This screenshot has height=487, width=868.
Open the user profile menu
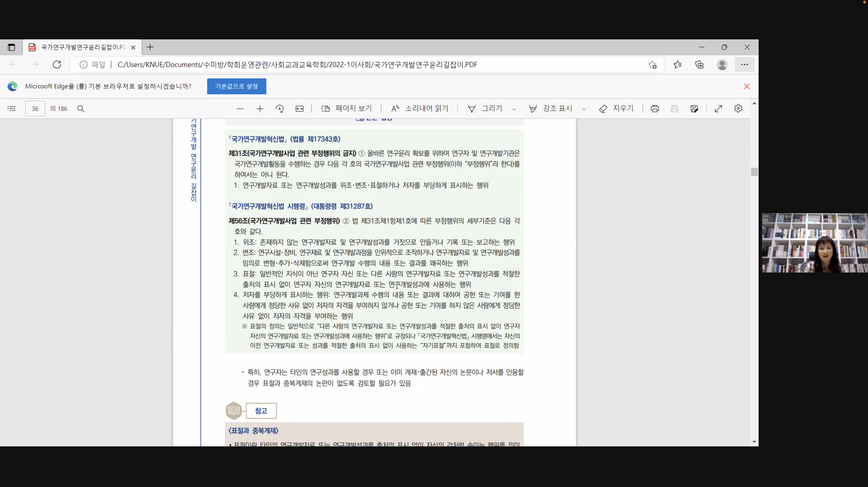click(x=722, y=65)
